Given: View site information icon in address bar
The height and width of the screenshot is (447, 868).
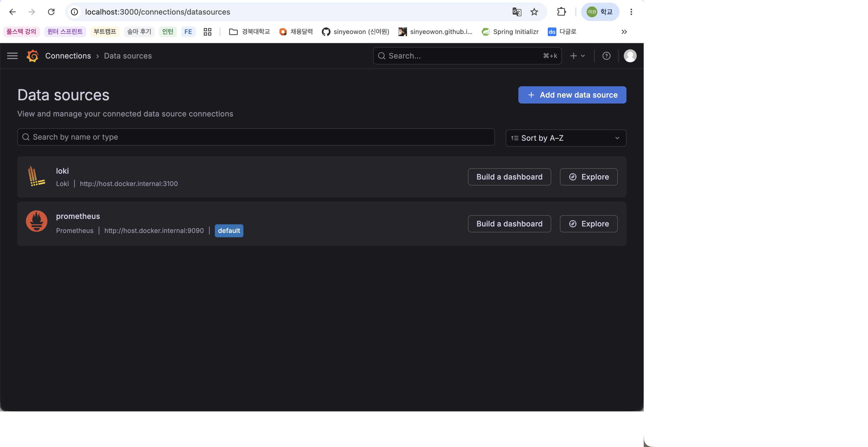Looking at the screenshot, I should pos(74,12).
